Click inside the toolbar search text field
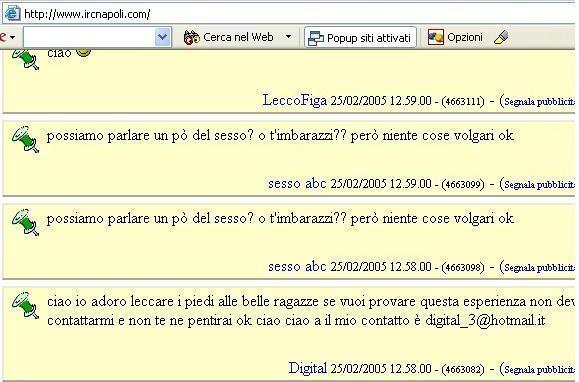579x382 pixels. [x=89, y=37]
